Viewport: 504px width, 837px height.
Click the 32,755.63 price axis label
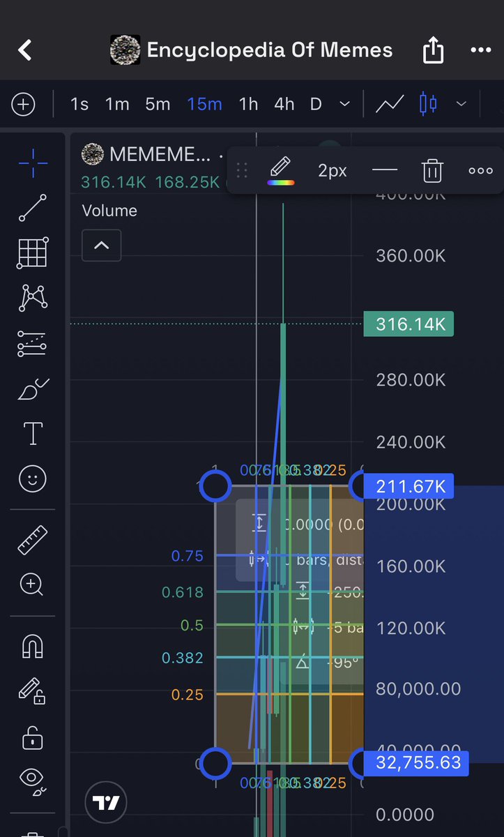(x=416, y=763)
